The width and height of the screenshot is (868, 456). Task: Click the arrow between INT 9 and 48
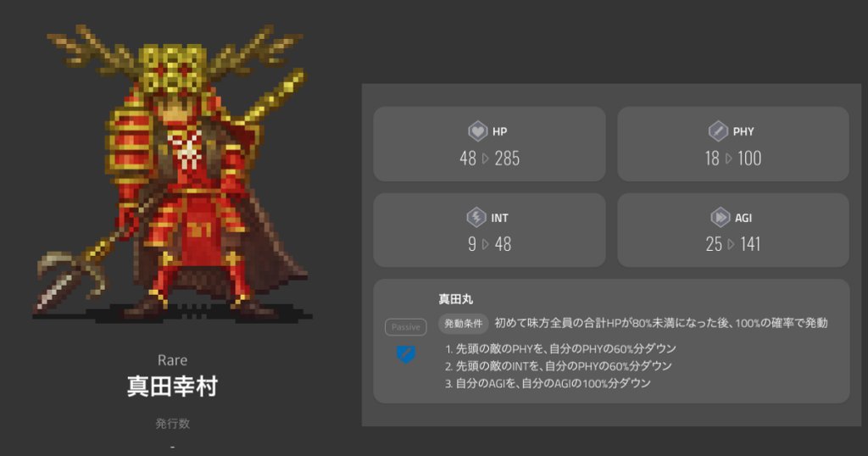(486, 244)
